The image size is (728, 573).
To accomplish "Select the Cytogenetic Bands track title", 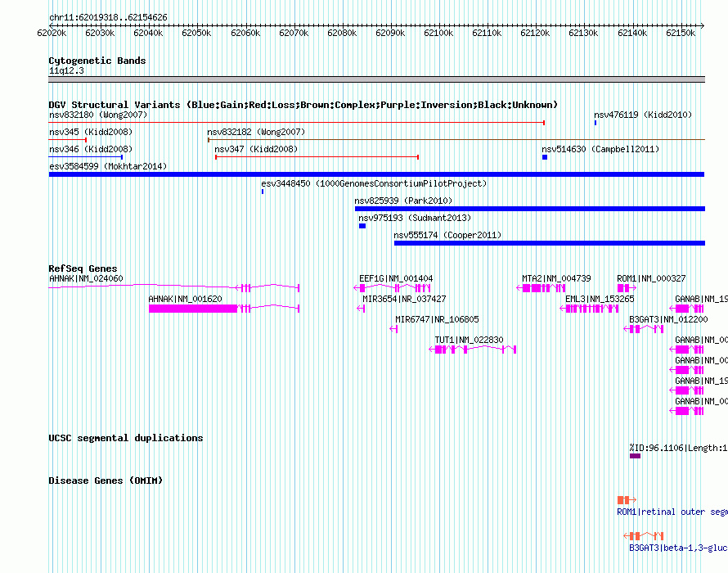I will point(97,61).
